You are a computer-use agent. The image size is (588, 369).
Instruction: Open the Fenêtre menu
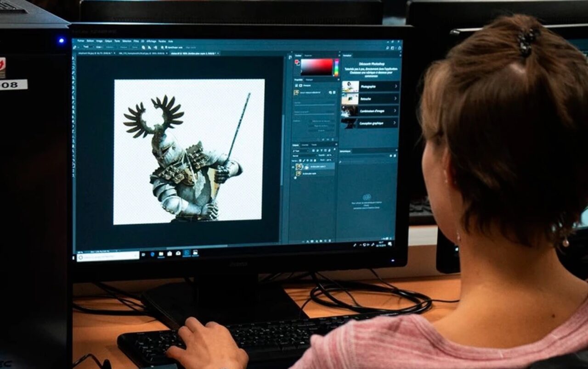coord(162,41)
